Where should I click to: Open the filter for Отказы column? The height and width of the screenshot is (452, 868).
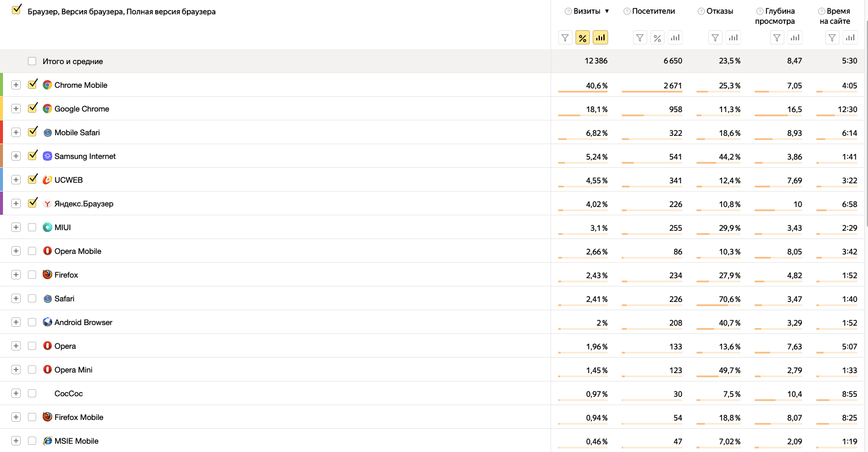(716, 38)
